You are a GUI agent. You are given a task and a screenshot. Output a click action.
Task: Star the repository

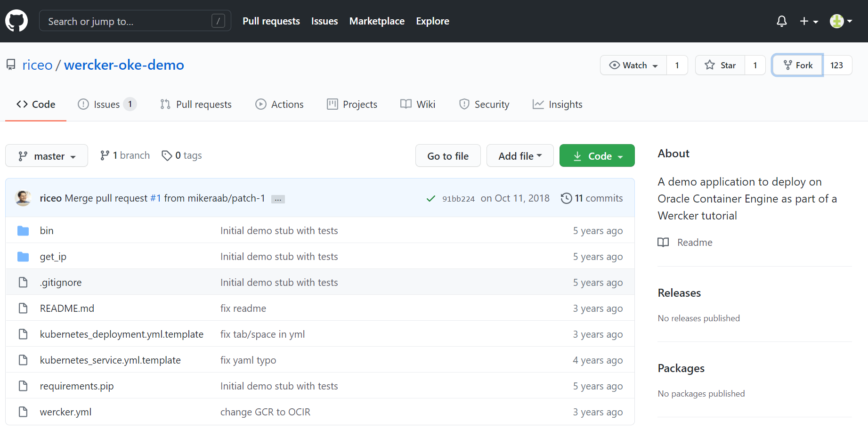720,65
